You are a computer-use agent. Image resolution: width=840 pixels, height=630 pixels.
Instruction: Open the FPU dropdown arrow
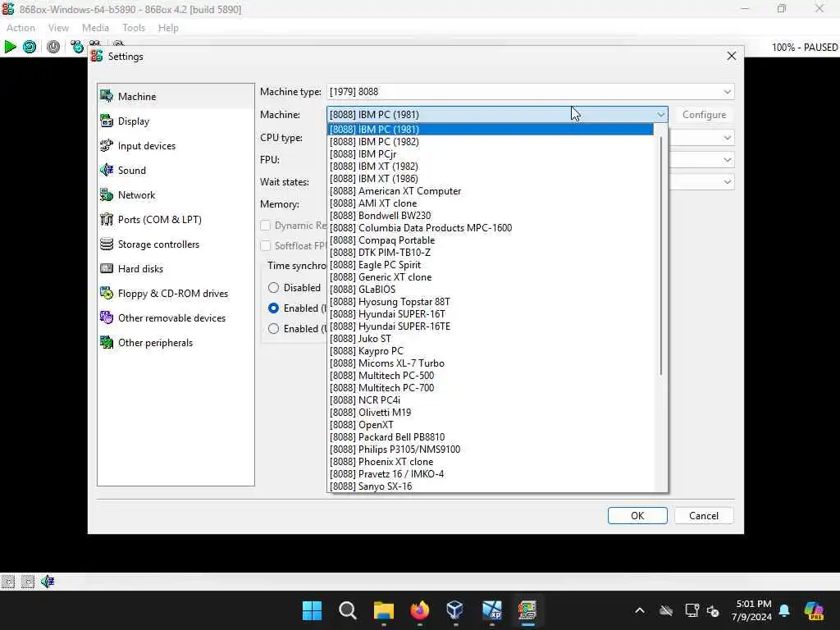(727, 160)
